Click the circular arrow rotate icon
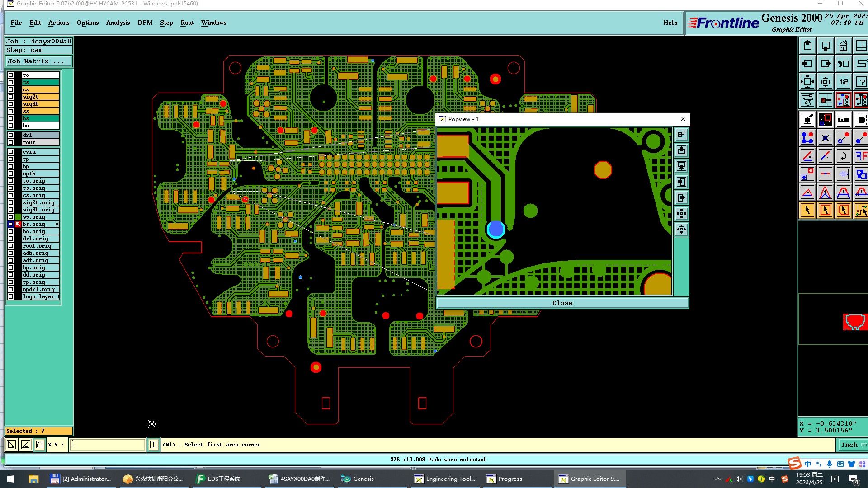Screen dimensions: 868x488 tap(844, 156)
